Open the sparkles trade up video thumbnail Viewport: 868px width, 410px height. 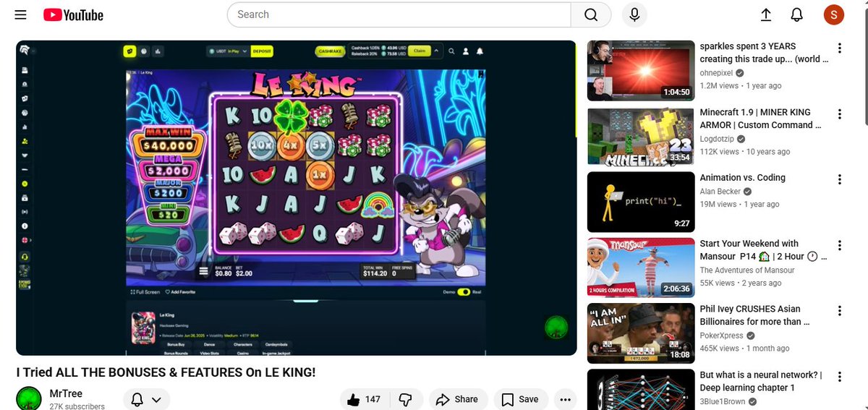point(640,70)
